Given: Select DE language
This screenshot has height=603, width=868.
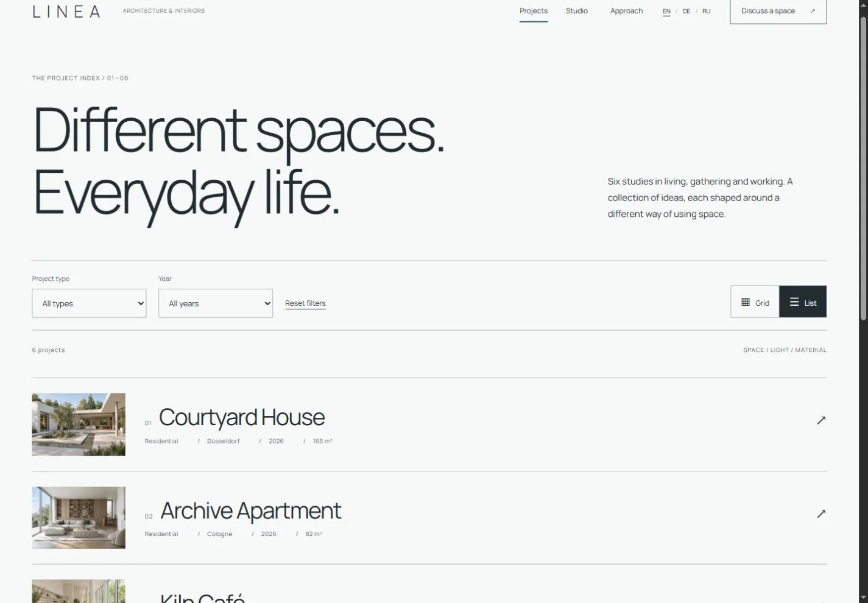Looking at the screenshot, I should pyautogui.click(x=686, y=12).
